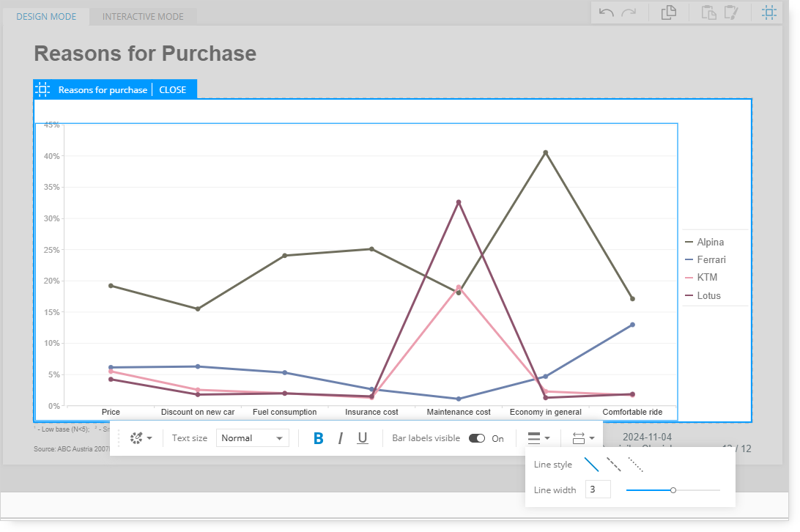This screenshot has height=532, width=800.
Task: Switch to the Design Mode tab
Action: (46, 16)
